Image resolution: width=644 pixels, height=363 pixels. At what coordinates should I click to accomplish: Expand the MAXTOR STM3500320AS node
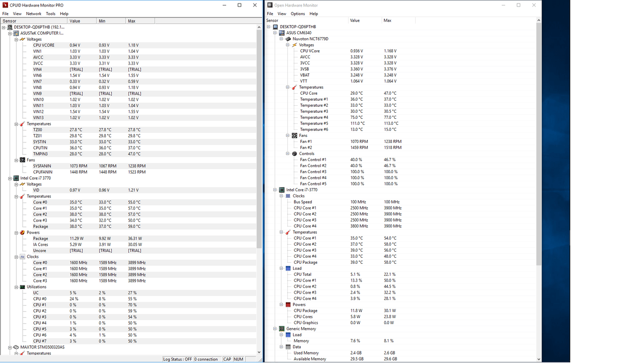pos(10,347)
